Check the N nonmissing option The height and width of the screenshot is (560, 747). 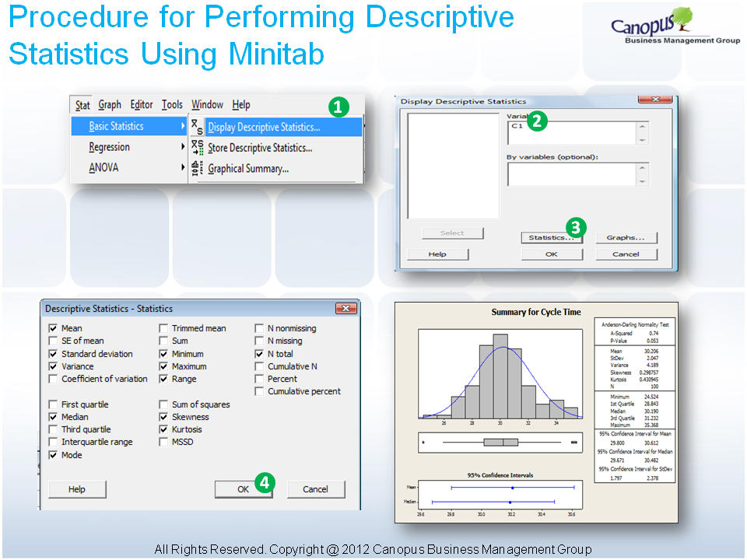tap(259, 328)
